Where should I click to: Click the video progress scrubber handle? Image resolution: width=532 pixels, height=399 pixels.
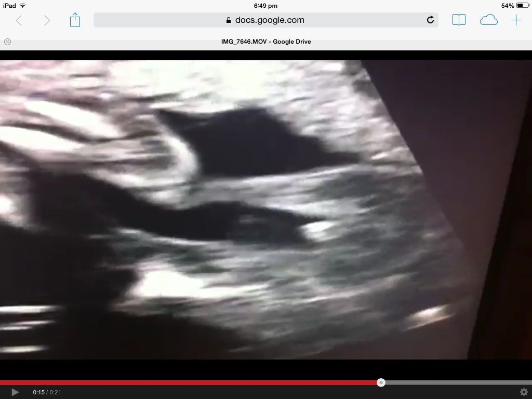381,382
